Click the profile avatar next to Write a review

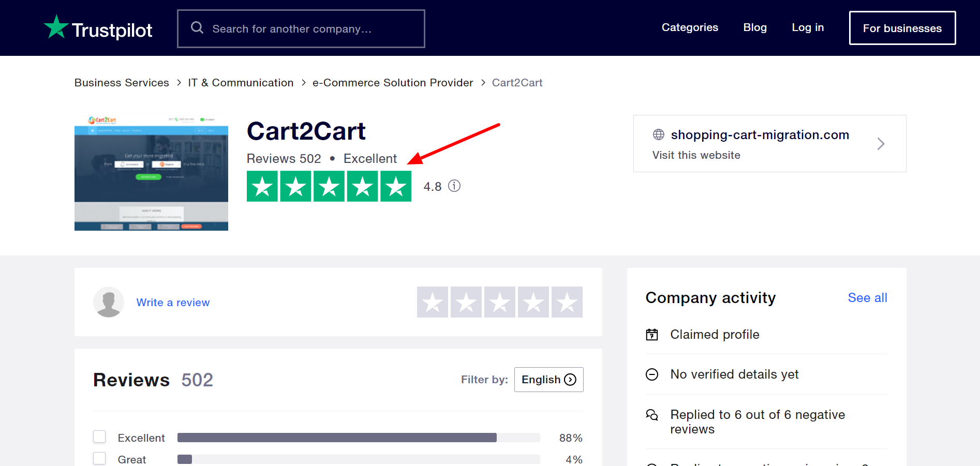(x=108, y=302)
